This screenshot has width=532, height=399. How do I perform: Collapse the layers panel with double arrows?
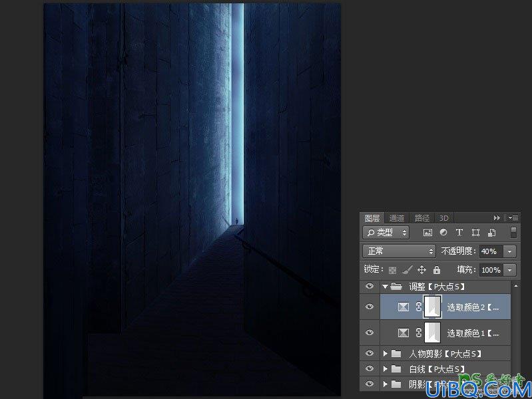(497, 218)
